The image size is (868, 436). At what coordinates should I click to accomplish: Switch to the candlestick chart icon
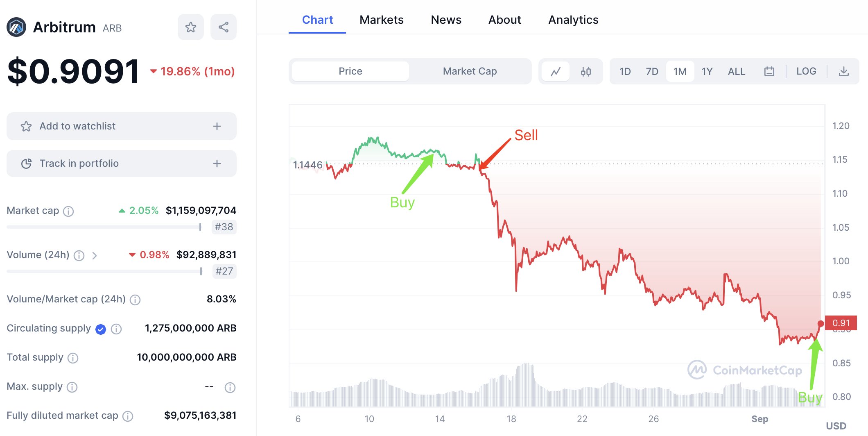point(585,72)
